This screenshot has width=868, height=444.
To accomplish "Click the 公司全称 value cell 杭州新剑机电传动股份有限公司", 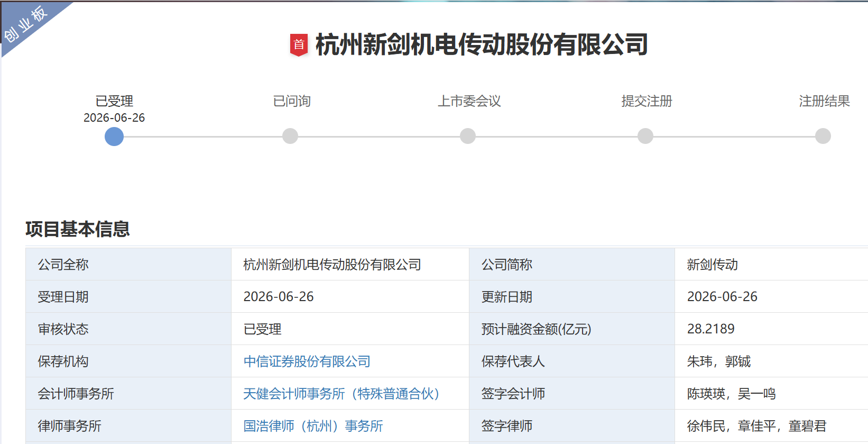I will point(350,265).
